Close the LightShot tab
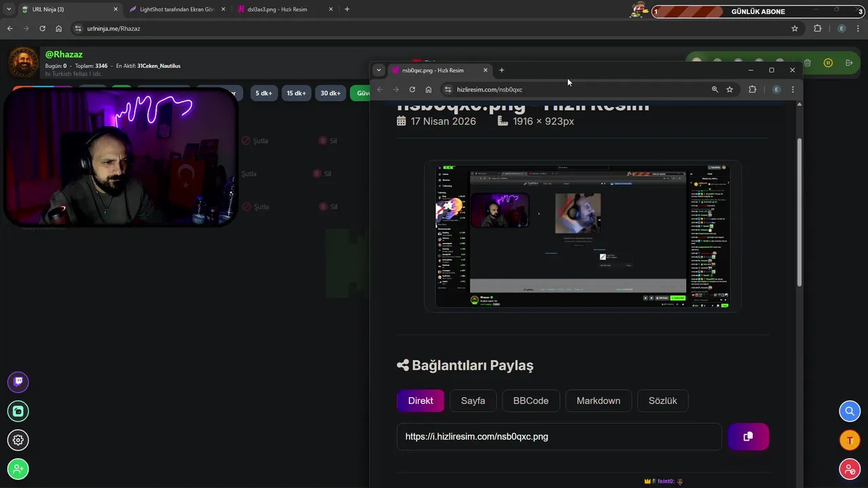868x488 pixels. point(223,9)
